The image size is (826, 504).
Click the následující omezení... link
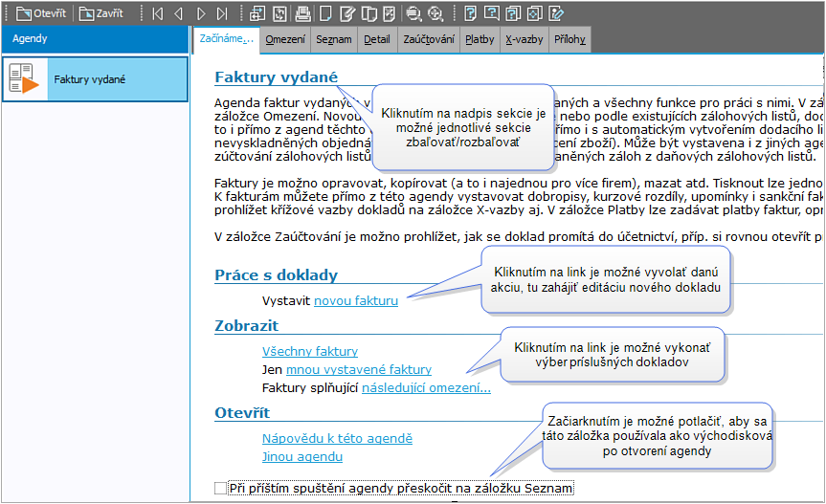coord(426,388)
